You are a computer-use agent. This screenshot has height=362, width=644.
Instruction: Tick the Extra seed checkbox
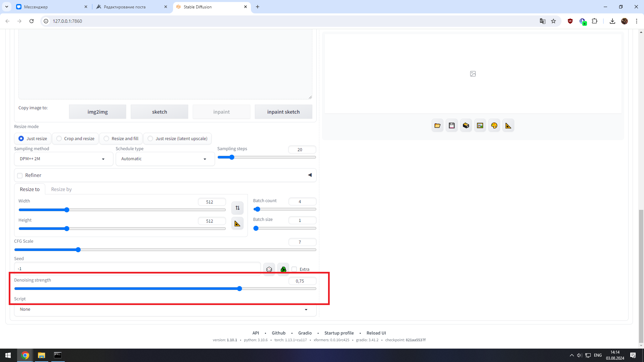click(294, 269)
